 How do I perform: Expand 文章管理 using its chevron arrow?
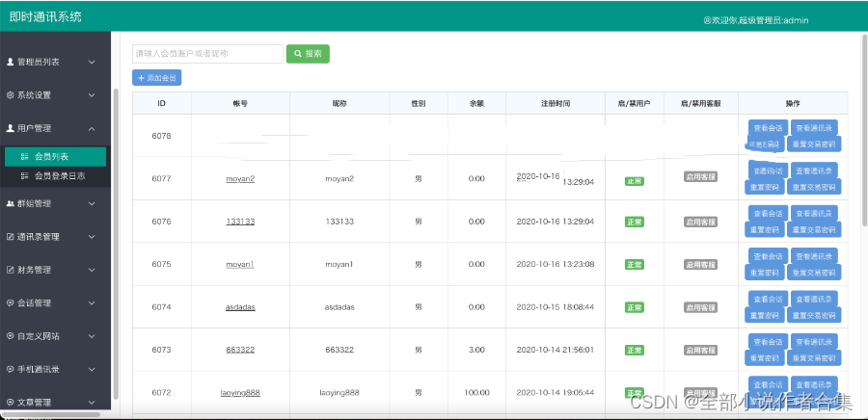(92, 403)
